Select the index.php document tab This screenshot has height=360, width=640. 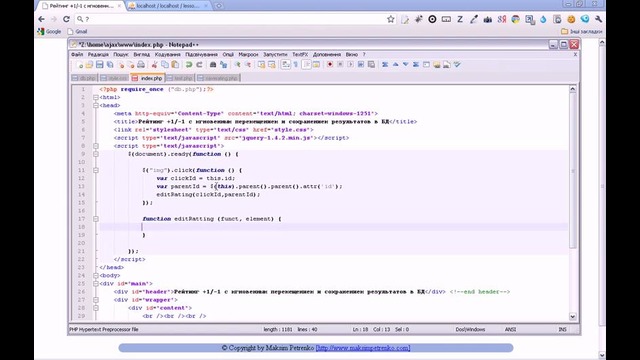coord(148,78)
